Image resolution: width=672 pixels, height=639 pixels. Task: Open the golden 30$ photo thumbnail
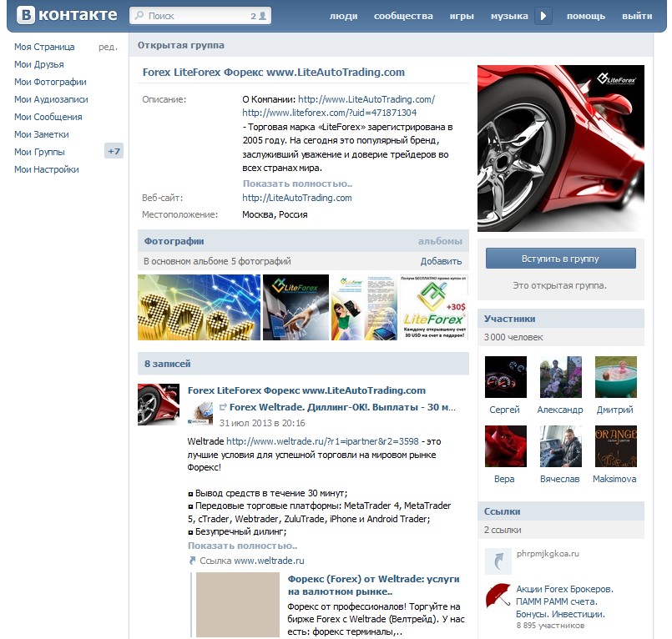point(199,308)
